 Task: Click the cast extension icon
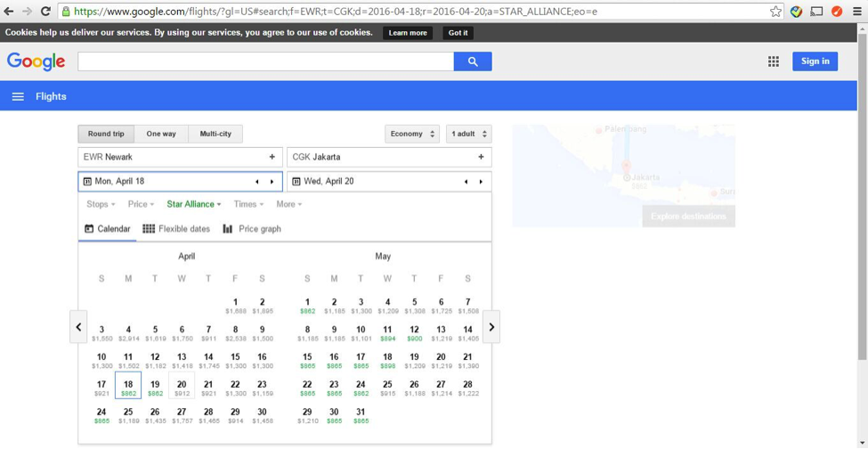[x=816, y=11]
